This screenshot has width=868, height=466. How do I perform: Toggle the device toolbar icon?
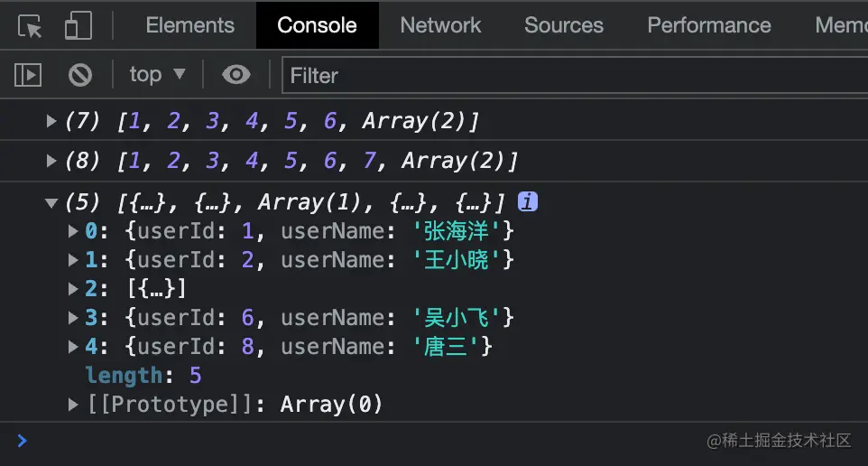(x=78, y=26)
